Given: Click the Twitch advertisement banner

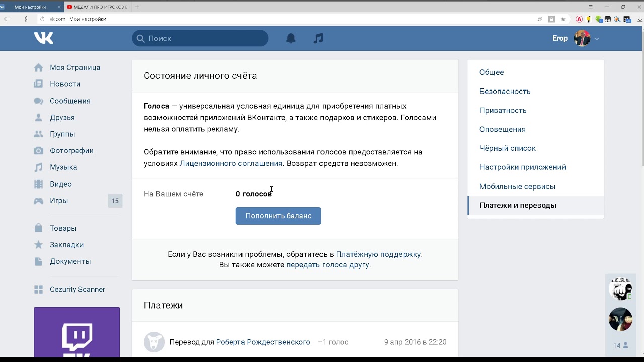Looking at the screenshot, I should [77, 332].
